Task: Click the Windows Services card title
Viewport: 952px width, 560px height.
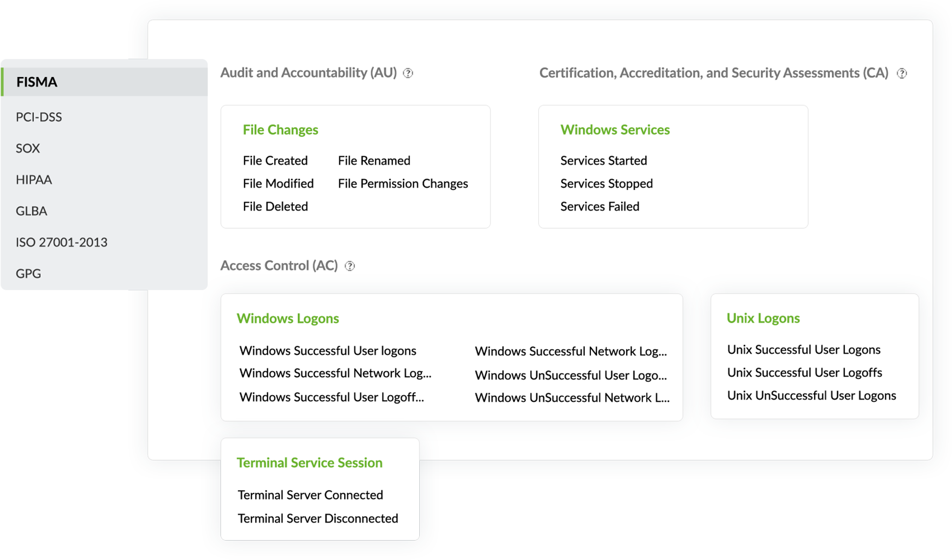Action: pos(615,130)
